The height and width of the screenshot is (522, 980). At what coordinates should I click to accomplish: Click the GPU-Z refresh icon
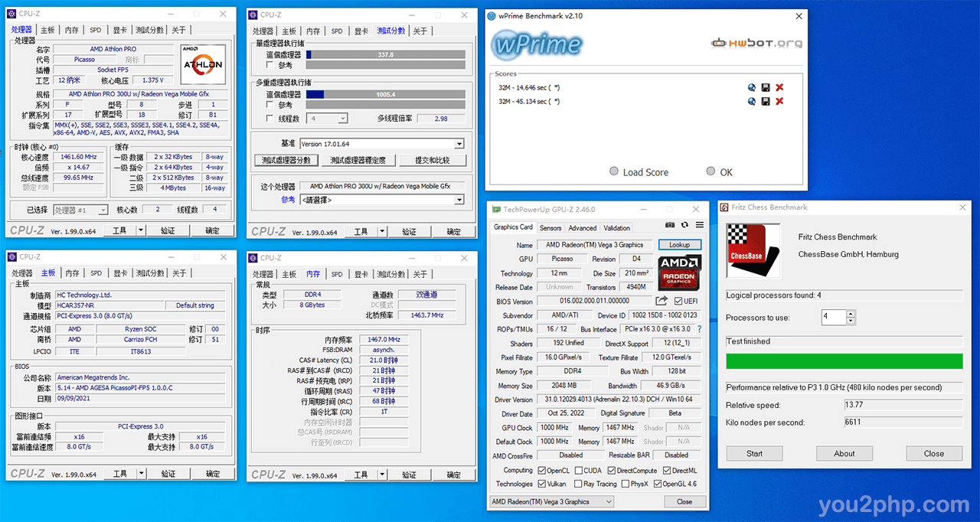686,225
